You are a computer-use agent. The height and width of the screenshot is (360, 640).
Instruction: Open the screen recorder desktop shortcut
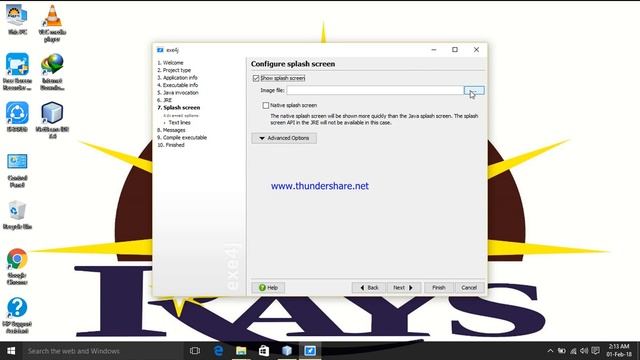pos(17,72)
